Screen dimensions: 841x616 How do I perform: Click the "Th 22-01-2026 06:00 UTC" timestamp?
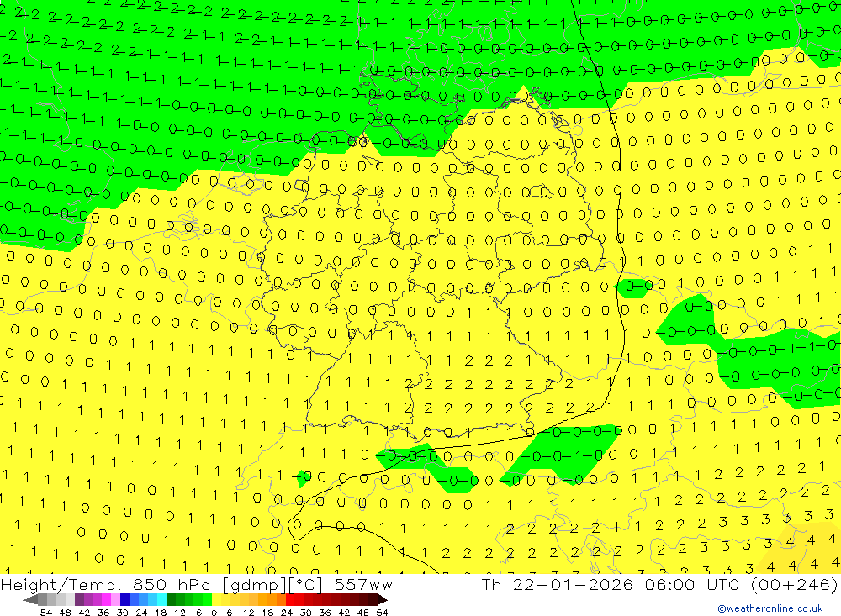tap(611, 584)
